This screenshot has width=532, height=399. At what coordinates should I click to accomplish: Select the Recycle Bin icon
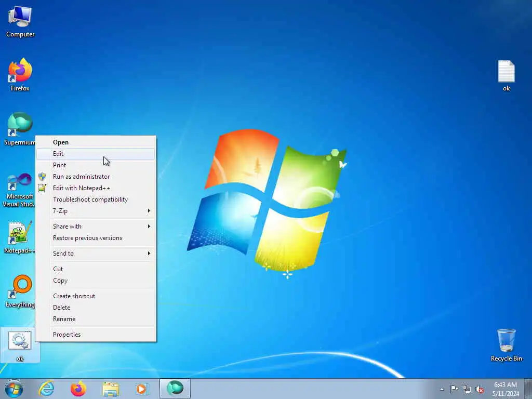click(506, 345)
